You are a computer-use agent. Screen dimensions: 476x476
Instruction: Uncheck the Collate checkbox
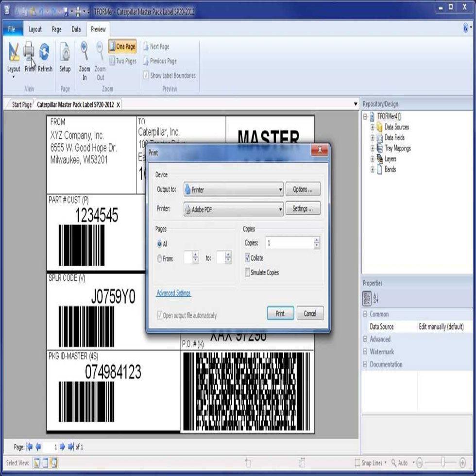point(248,258)
